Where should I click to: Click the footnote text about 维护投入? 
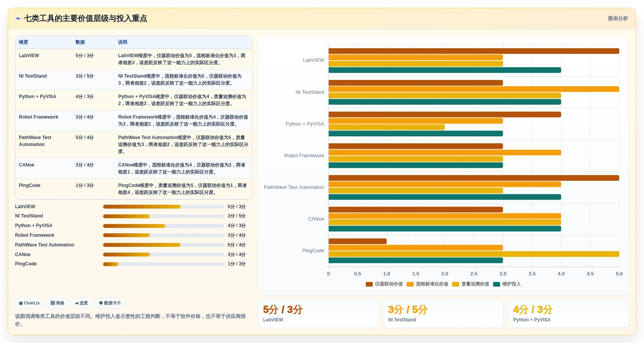pos(130,320)
